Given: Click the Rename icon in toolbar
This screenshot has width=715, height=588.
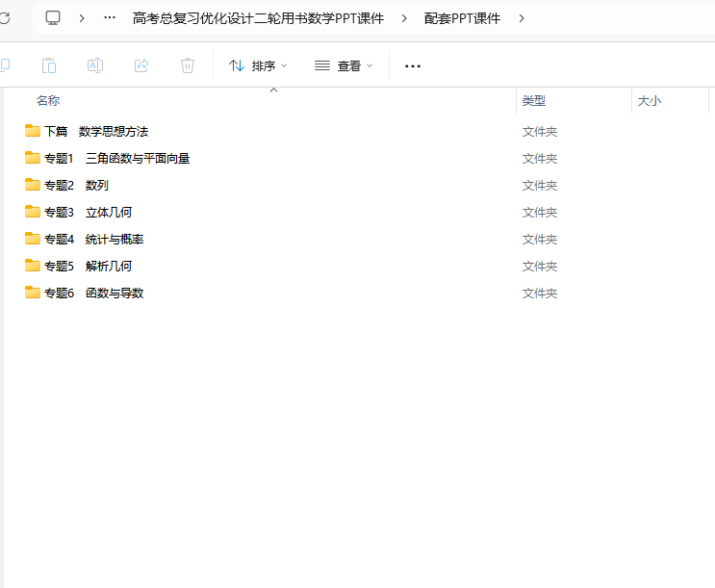Looking at the screenshot, I should 95,65.
